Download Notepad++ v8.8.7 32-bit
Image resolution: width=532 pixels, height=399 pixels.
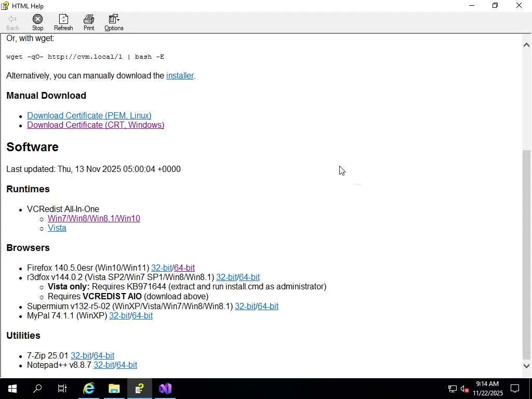[x=104, y=365]
